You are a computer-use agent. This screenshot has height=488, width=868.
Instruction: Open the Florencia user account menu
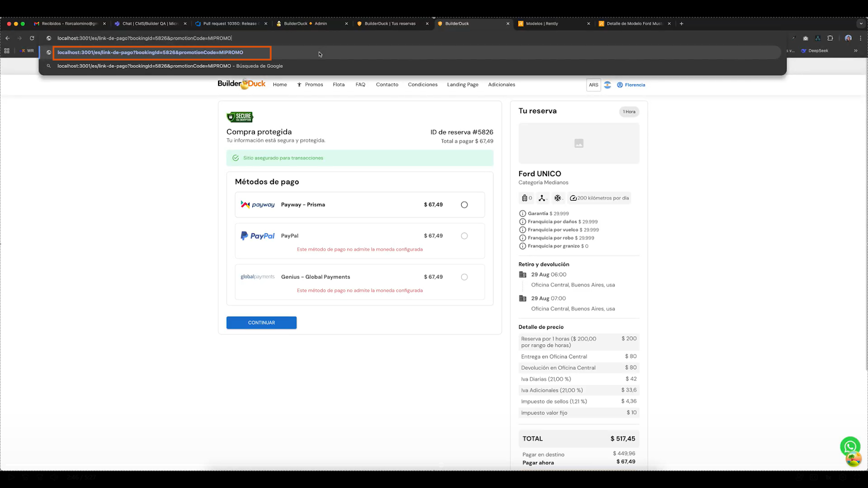[x=631, y=85]
